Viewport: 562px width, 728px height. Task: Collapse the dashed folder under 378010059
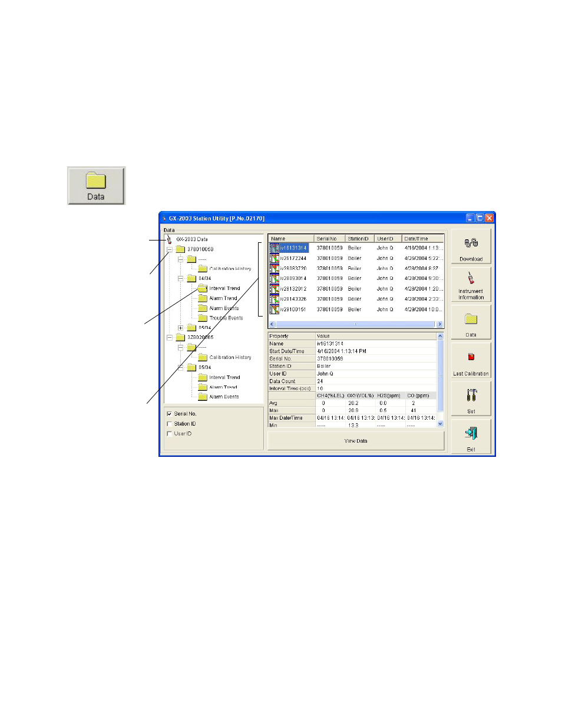point(181,259)
